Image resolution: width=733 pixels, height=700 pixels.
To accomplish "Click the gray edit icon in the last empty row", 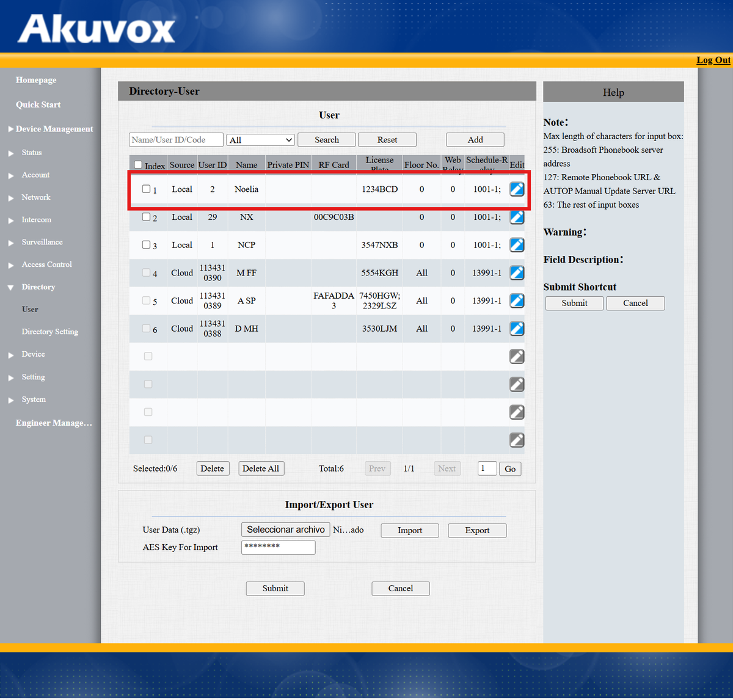I will point(517,440).
